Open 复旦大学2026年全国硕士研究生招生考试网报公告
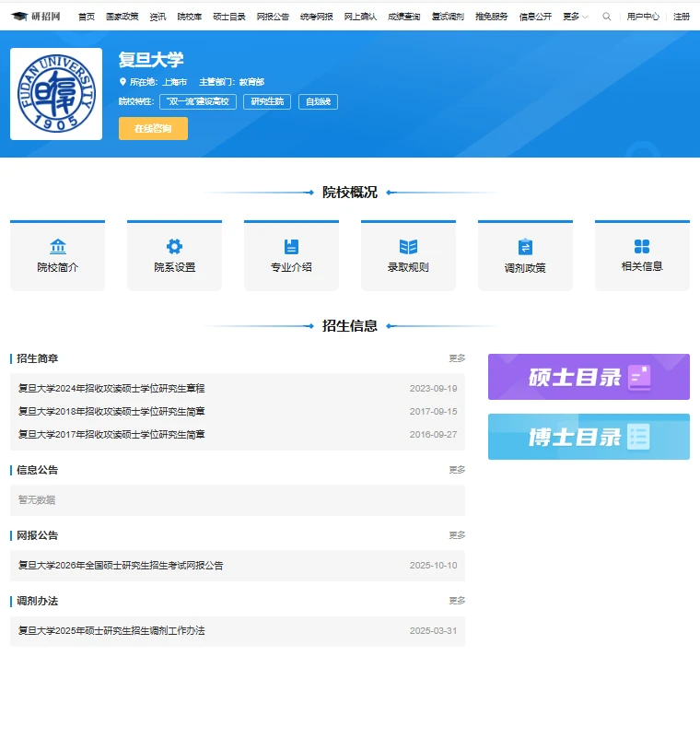Image resolution: width=700 pixels, height=738 pixels. pyautogui.click(x=121, y=566)
